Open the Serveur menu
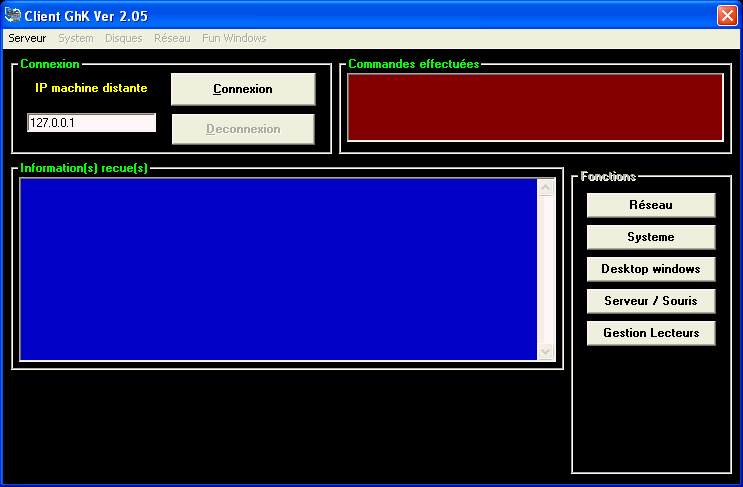Viewport: 743px width, 487px height. point(27,38)
